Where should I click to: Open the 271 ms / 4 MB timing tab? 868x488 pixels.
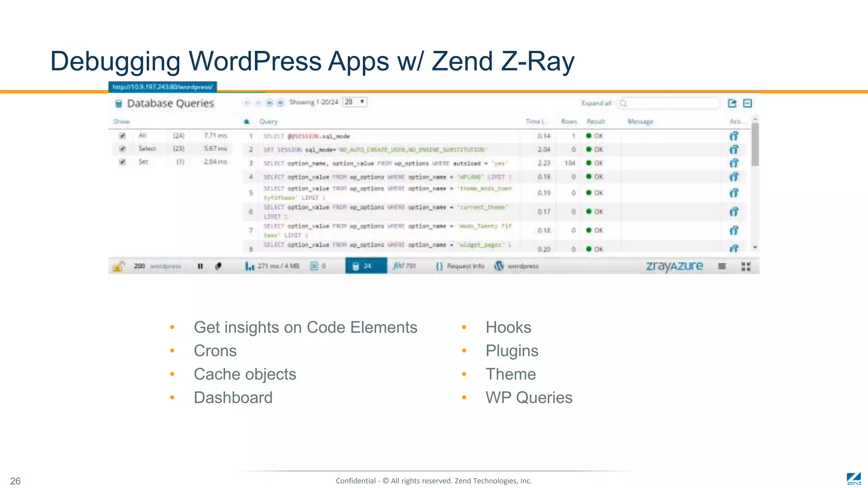click(273, 266)
